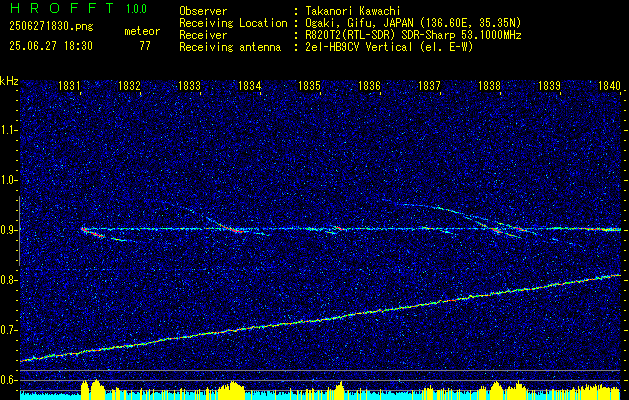Click frequency axis label 1.0
This screenshot has width=629, height=400.
(9, 180)
